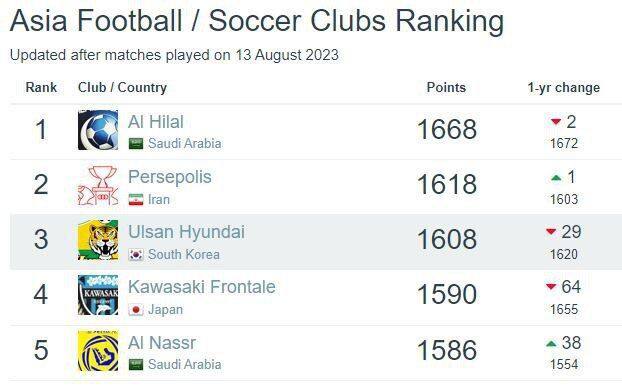Select the Iran country link
Screen dimensions: 622x388
pyautogui.click(x=159, y=199)
